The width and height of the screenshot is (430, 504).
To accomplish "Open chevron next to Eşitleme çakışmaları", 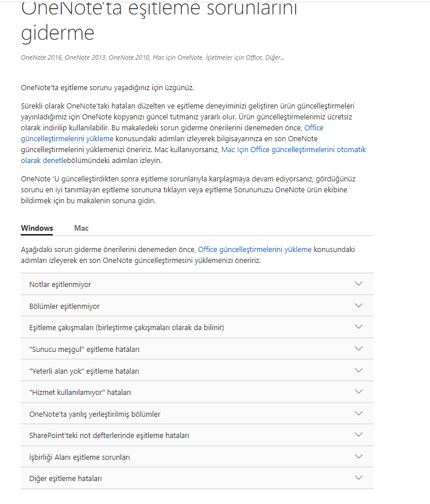I will tap(359, 327).
